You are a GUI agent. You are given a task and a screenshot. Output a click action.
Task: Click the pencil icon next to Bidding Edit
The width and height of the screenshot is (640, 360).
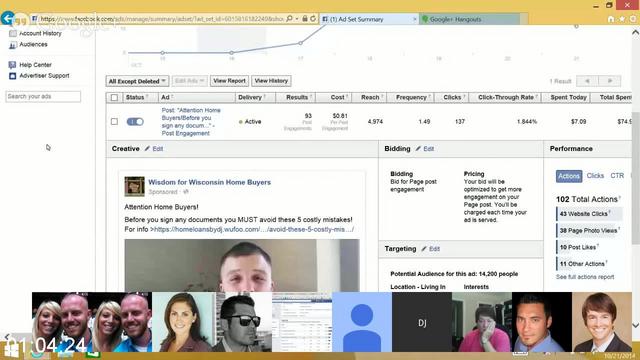point(418,149)
